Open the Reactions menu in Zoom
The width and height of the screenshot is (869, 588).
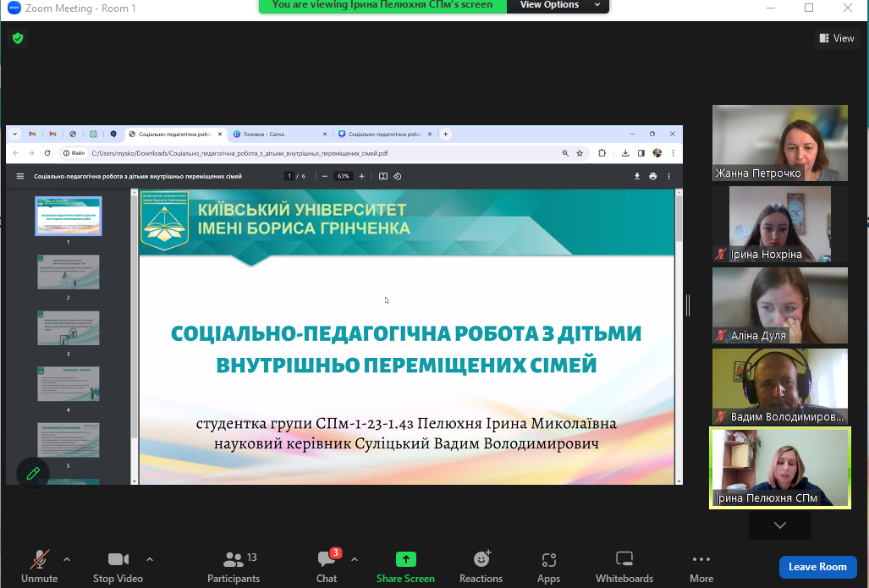481,565
